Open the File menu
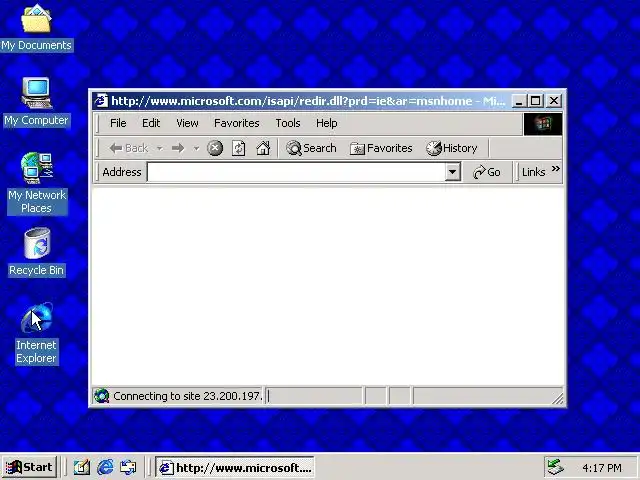Viewport: 640px width, 480px height. point(118,123)
